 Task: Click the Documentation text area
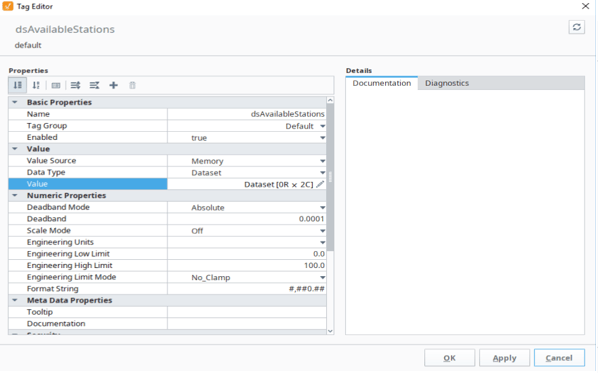[465, 212]
